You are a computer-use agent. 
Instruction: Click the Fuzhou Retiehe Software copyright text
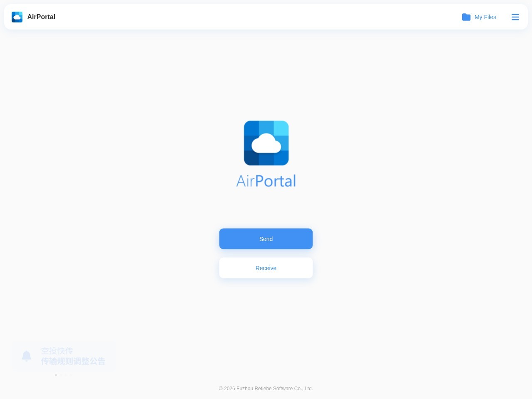click(x=266, y=389)
